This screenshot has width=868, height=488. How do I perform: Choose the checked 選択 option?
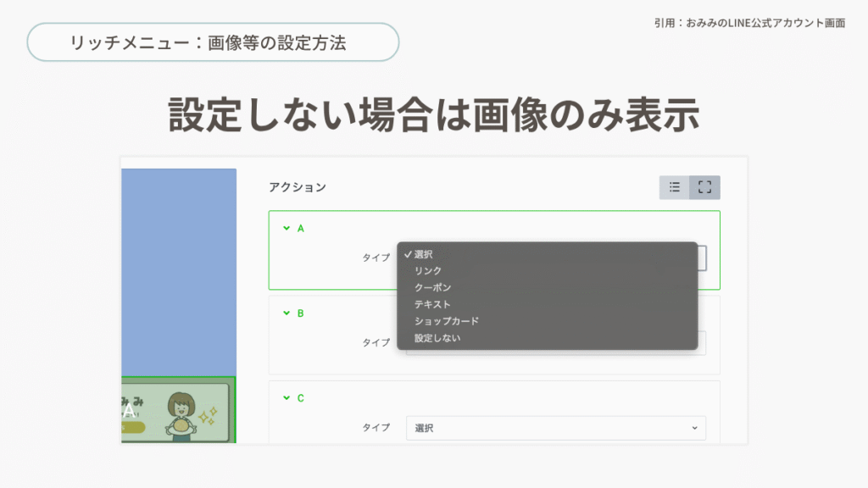[x=423, y=254]
